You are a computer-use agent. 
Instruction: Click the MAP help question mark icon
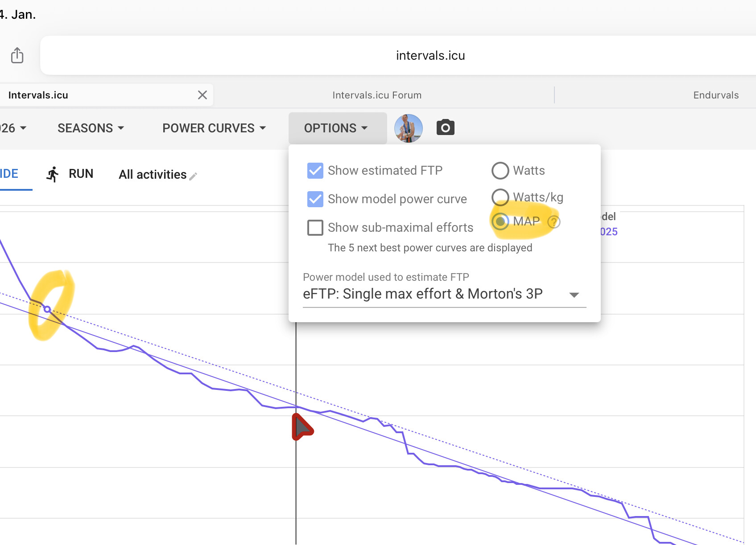coord(554,221)
